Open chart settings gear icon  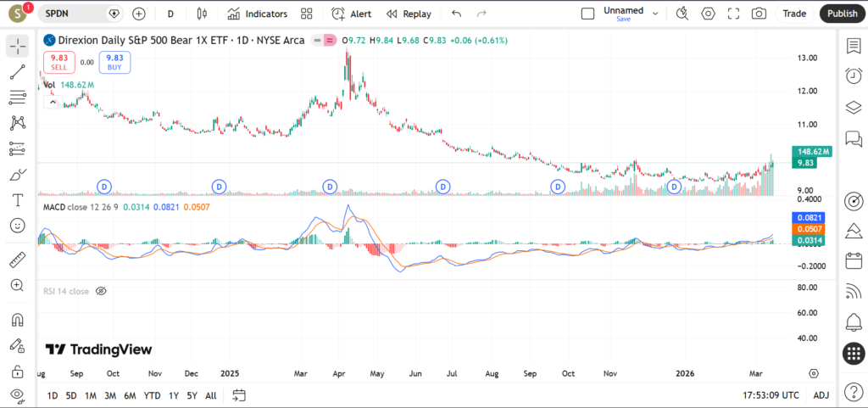(x=708, y=14)
